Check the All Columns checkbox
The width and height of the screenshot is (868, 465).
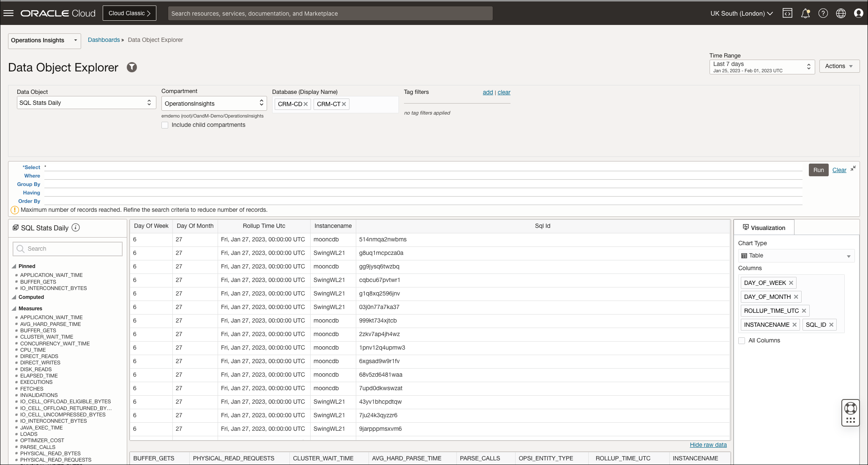[742, 341]
